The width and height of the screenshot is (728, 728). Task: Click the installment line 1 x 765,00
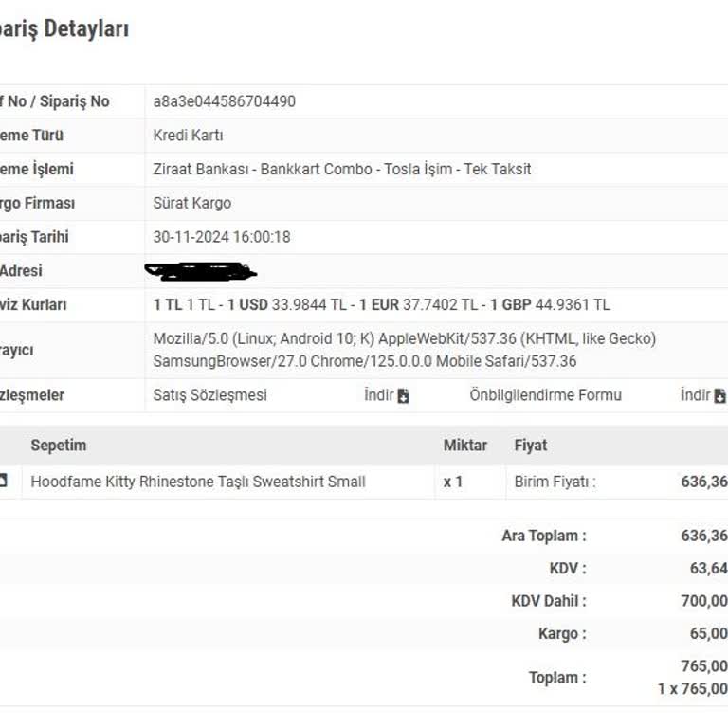pyautogui.click(x=692, y=688)
